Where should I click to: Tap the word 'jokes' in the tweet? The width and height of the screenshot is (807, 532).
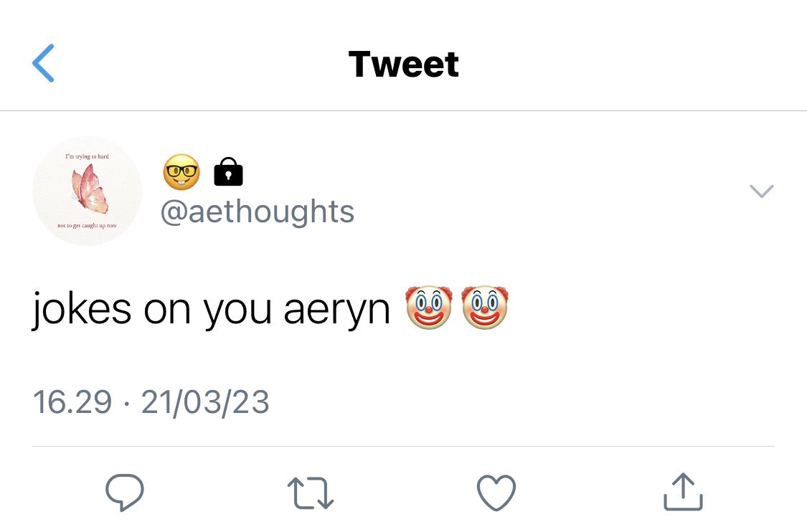tap(81, 310)
